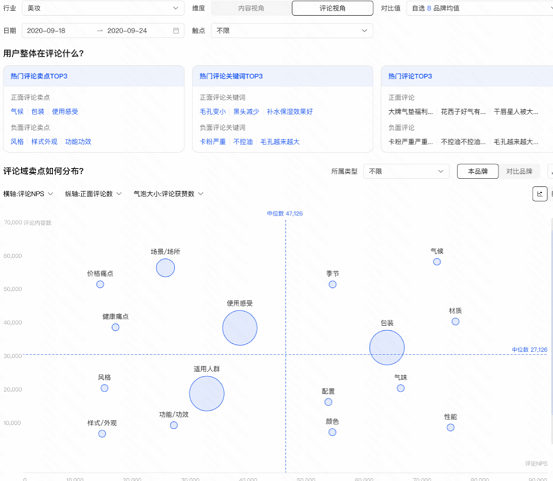
Task: Click negative keyword 毛孔越来越大 link
Action: (x=280, y=141)
